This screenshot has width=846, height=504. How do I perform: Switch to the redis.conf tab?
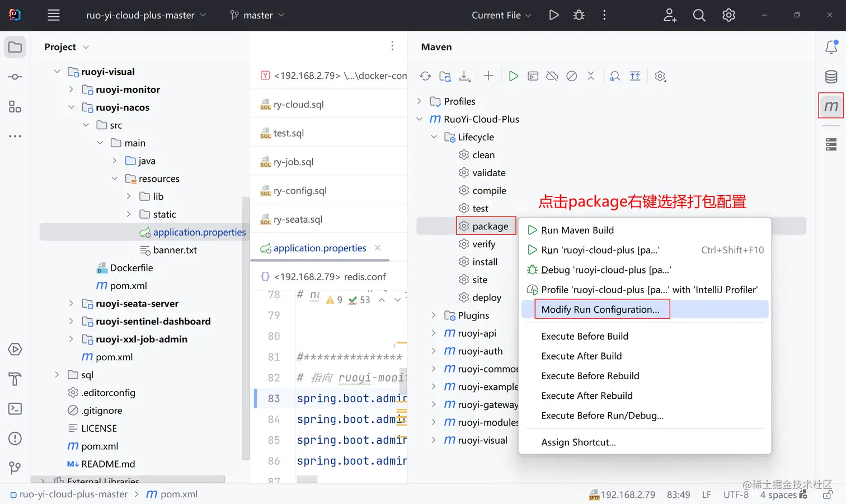(329, 276)
